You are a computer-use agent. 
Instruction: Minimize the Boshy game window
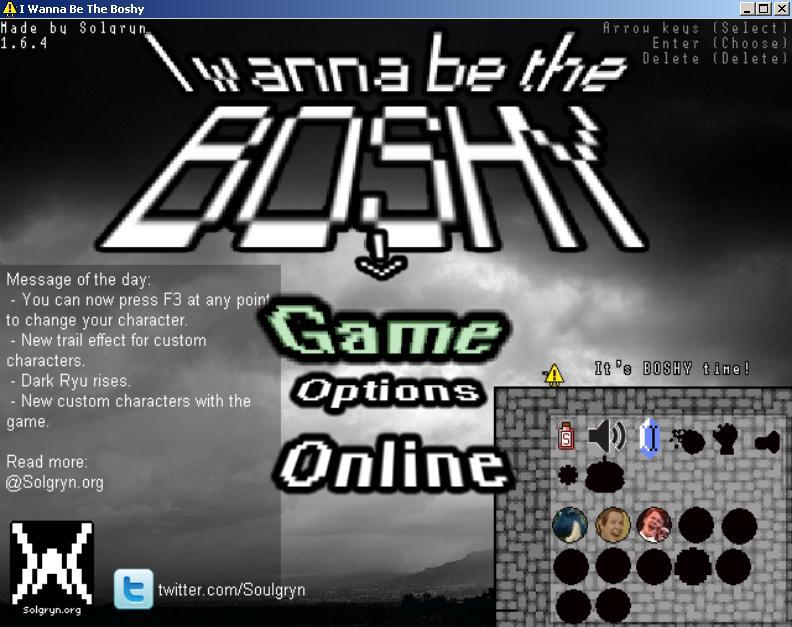(x=749, y=9)
